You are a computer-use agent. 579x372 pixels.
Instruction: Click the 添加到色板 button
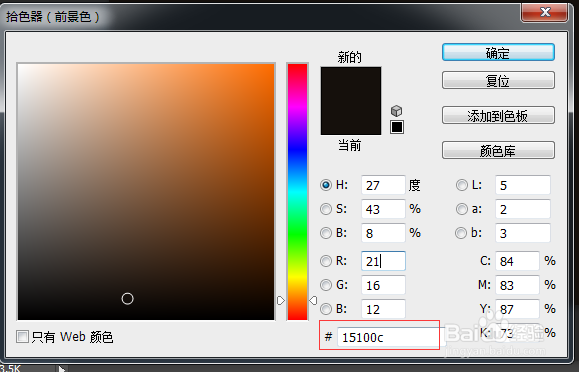498,115
